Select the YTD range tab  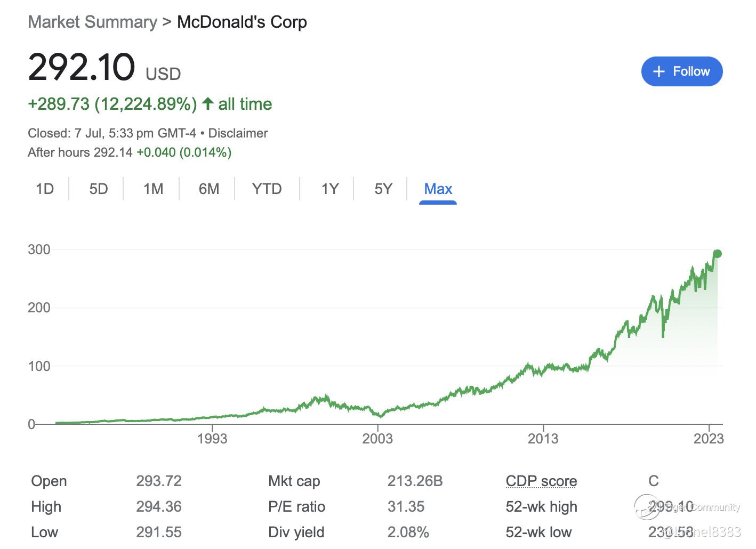(267, 189)
